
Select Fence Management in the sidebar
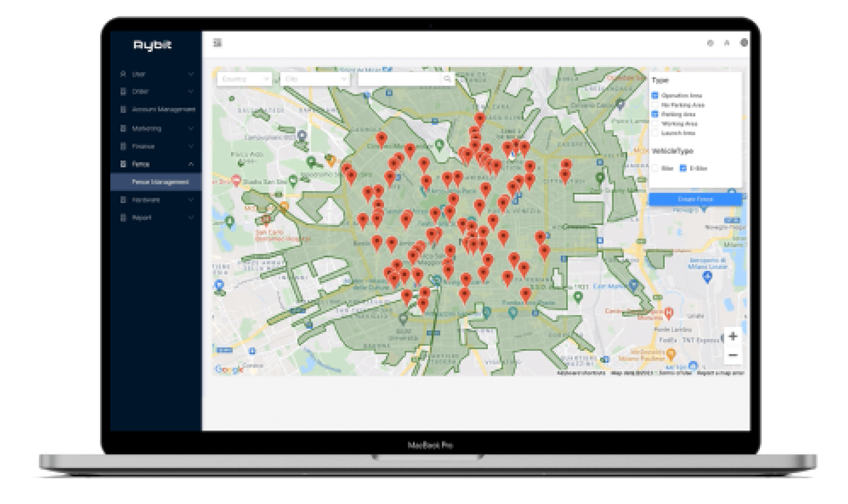[160, 182]
